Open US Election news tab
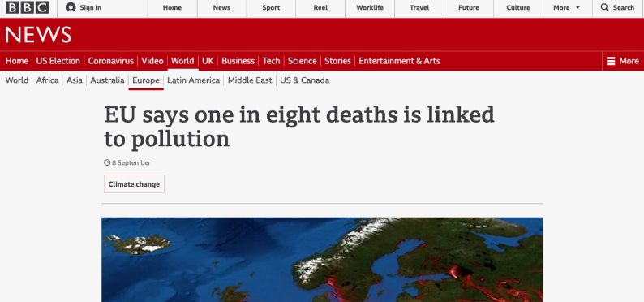This screenshot has width=644, height=302. 58,61
